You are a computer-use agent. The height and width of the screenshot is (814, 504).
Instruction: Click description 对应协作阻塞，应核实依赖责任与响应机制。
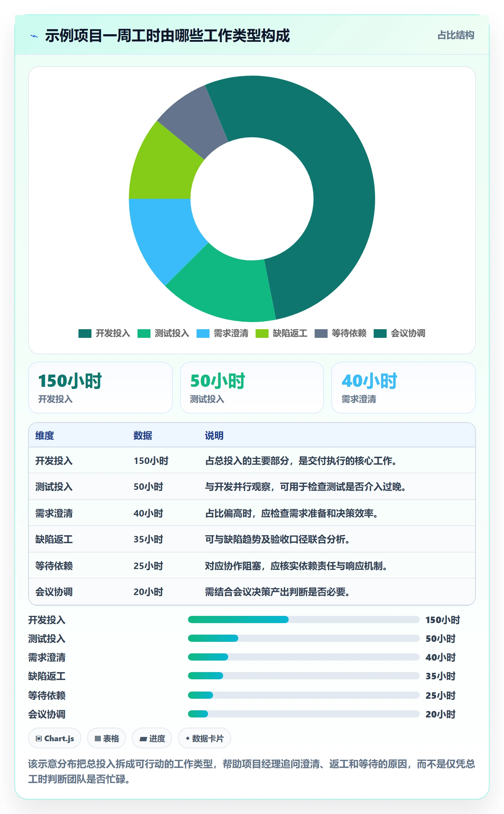point(296,566)
